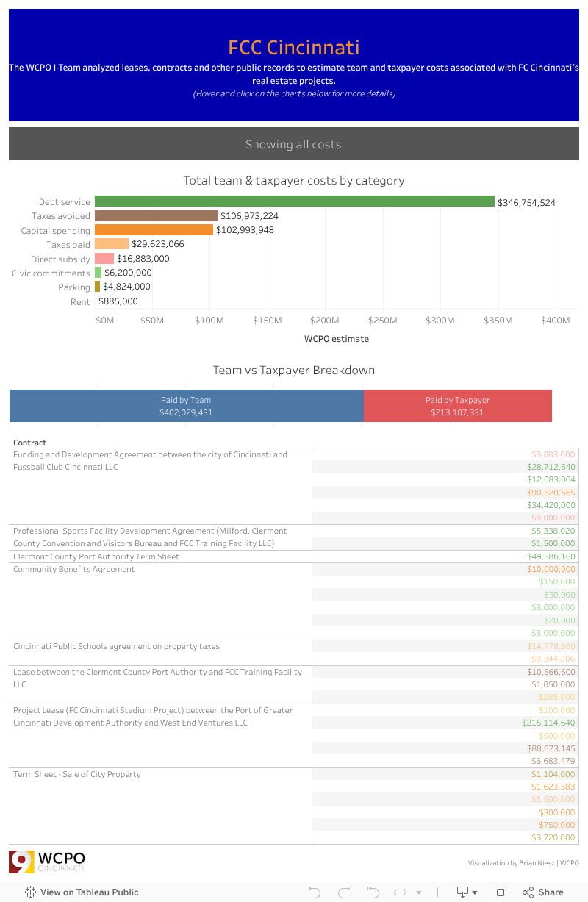This screenshot has width=588, height=902.
Task: Open the small replay dropdown arrow
Action: tap(419, 892)
